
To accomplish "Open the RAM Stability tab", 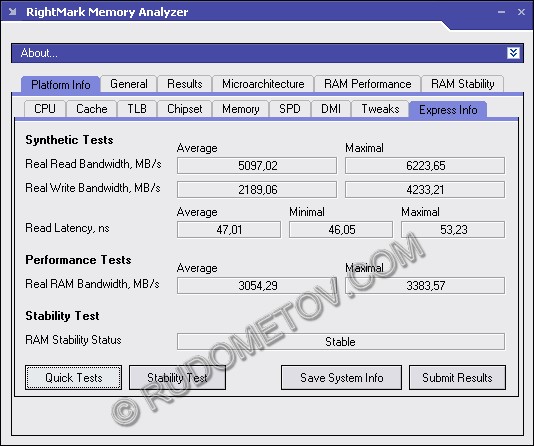I will tap(462, 84).
